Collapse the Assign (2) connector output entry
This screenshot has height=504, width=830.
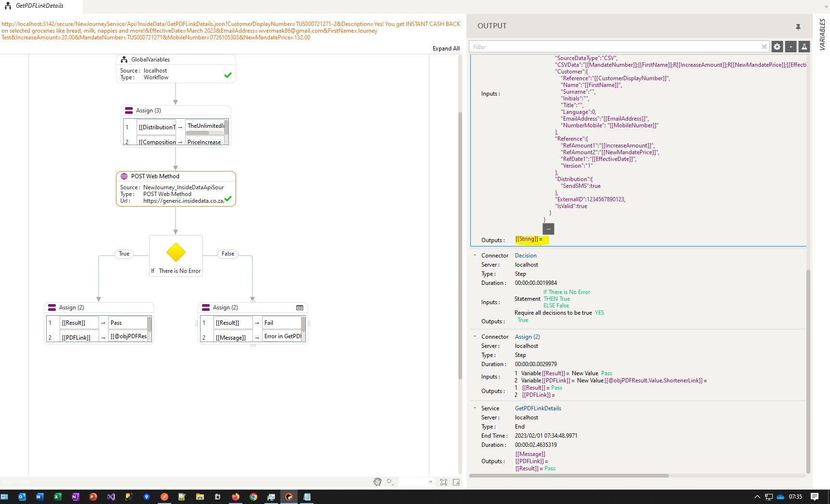tap(475, 336)
